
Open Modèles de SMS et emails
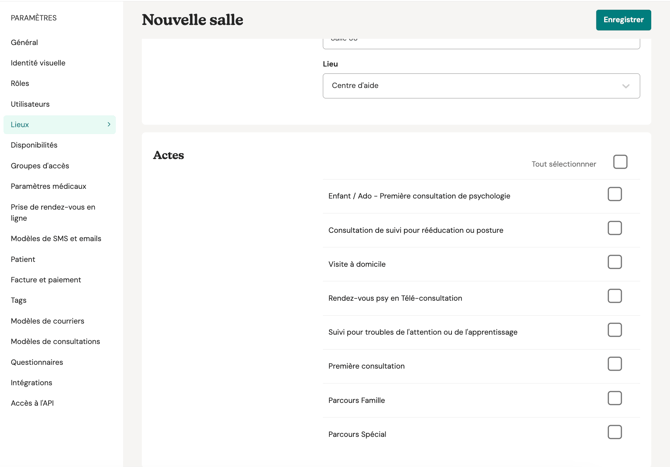56,239
